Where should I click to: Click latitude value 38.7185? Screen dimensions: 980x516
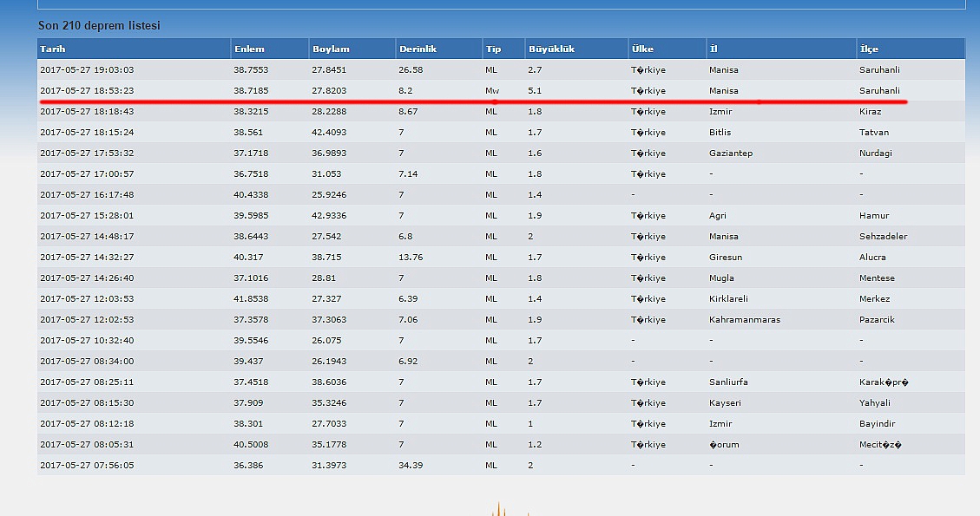click(251, 90)
